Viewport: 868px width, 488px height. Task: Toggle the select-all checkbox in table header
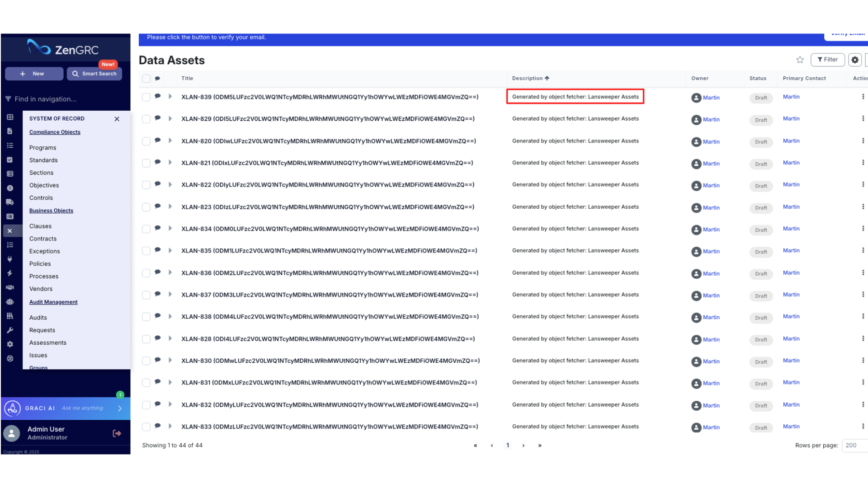click(x=146, y=79)
